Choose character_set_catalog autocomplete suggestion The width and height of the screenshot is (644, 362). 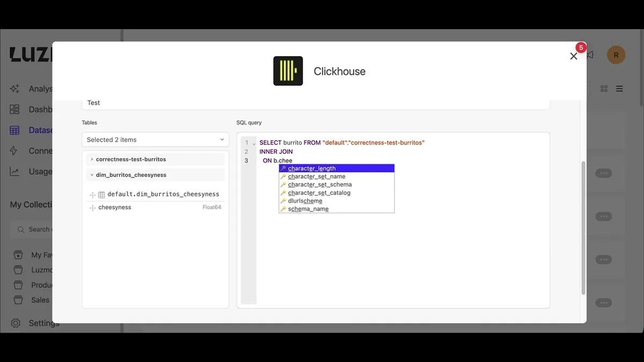click(336, 193)
